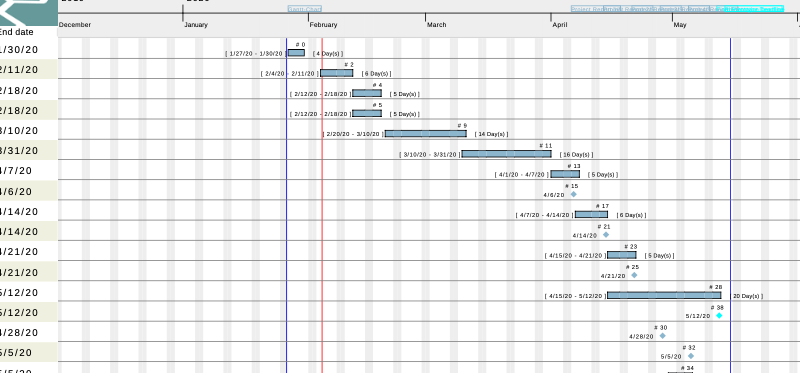Click the Gantt Chart label on timeline header
The image size is (800, 373).
coord(305,9)
